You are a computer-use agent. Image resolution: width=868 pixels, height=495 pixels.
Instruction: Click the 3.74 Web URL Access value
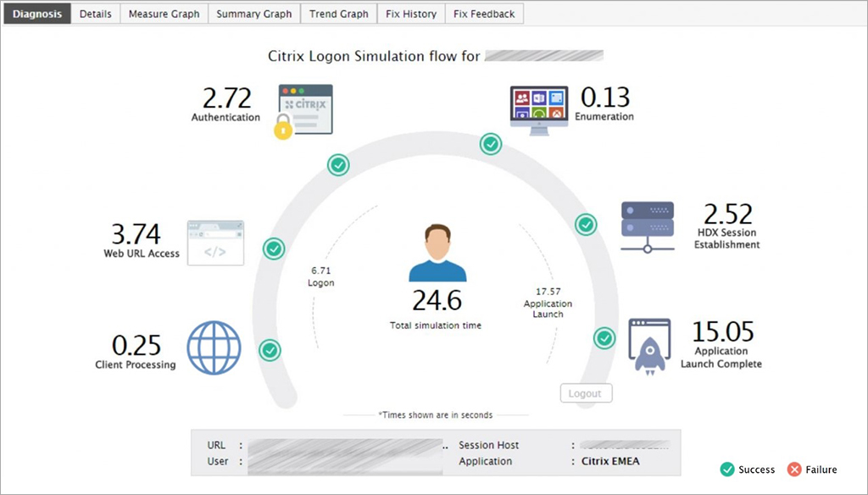coord(136,234)
